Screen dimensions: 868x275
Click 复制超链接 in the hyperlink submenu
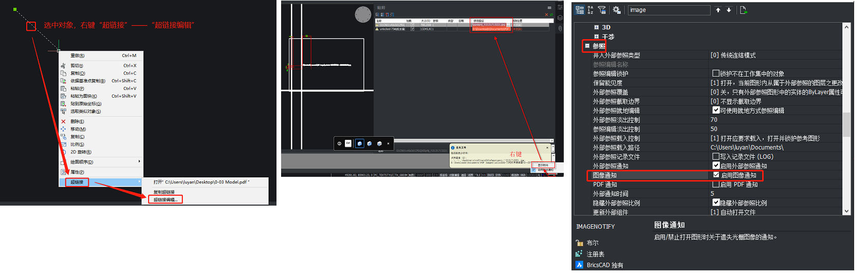coord(164,192)
